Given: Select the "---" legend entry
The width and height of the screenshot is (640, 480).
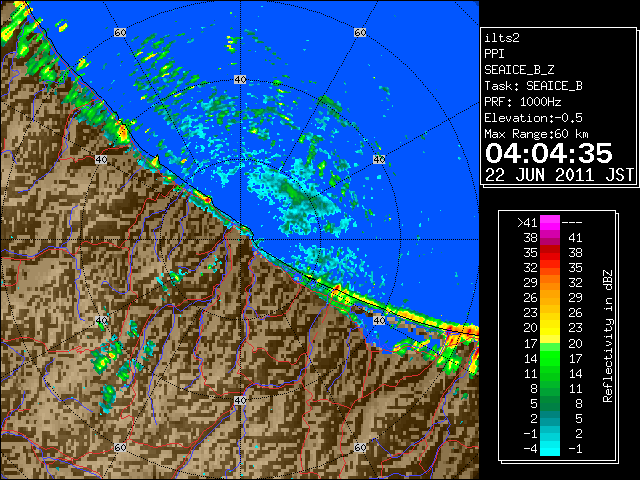Looking at the screenshot, I should click(x=572, y=222).
